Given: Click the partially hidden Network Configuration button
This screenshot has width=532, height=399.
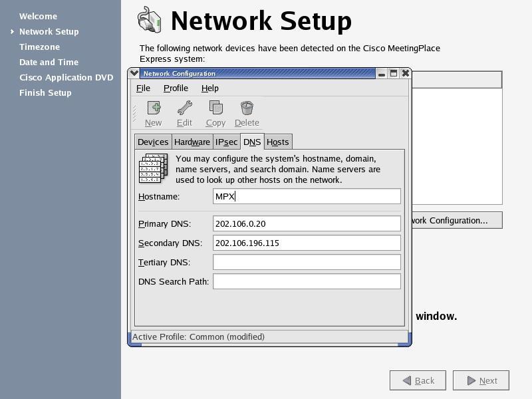Looking at the screenshot, I should [x=457, y=221].
